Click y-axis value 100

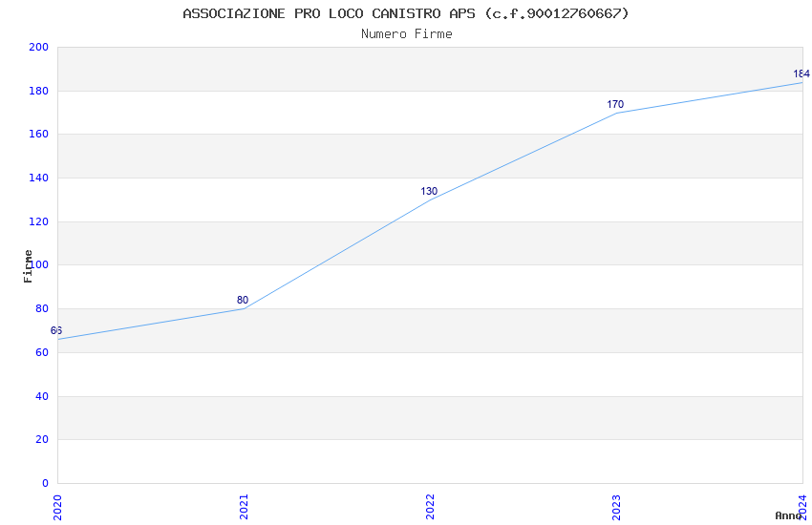click(39, 264)
